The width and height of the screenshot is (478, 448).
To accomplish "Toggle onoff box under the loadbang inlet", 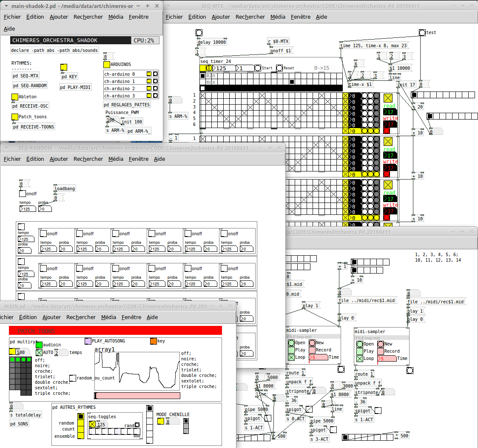I will [x=22, y=193].
